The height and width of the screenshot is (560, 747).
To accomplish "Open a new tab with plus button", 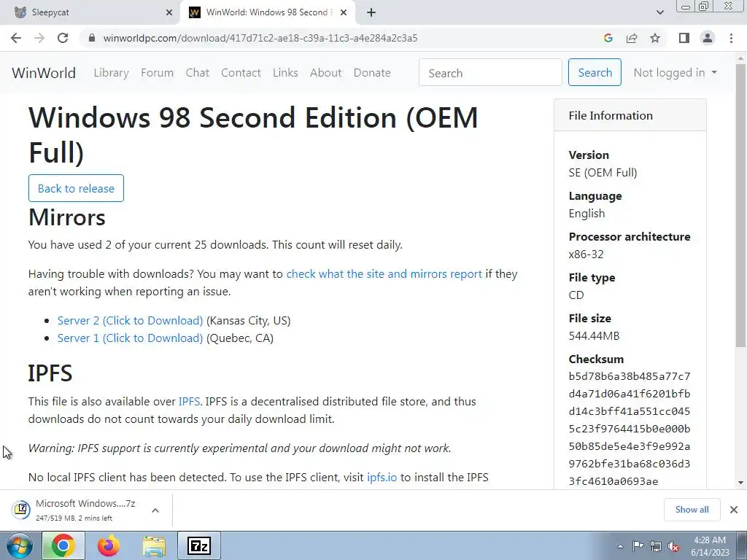I will [371, 12].
